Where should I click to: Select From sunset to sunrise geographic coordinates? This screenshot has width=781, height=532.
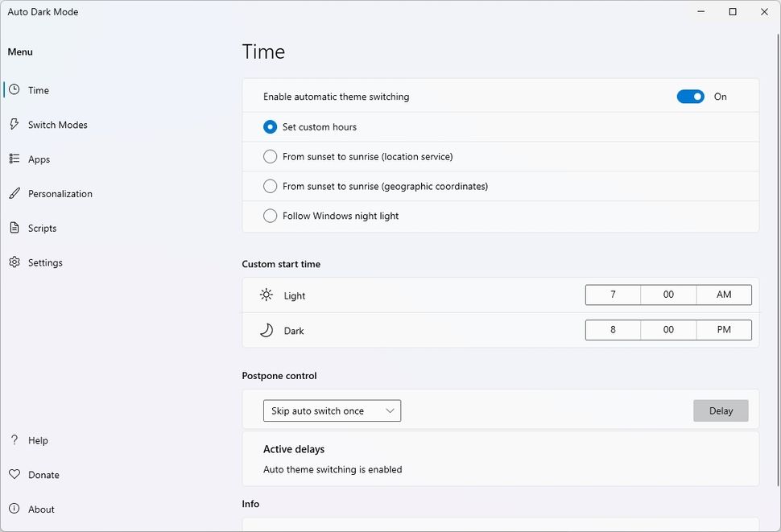tap(270, 186)
